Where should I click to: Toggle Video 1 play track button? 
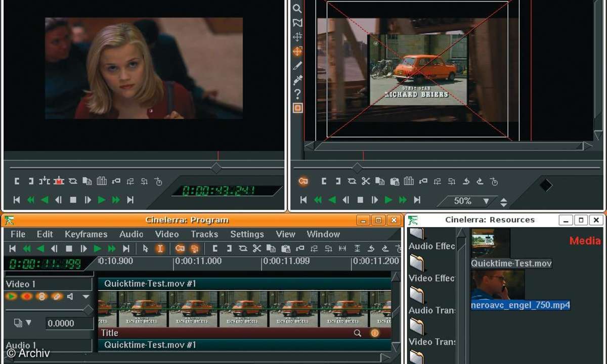[x=12, y=296]
